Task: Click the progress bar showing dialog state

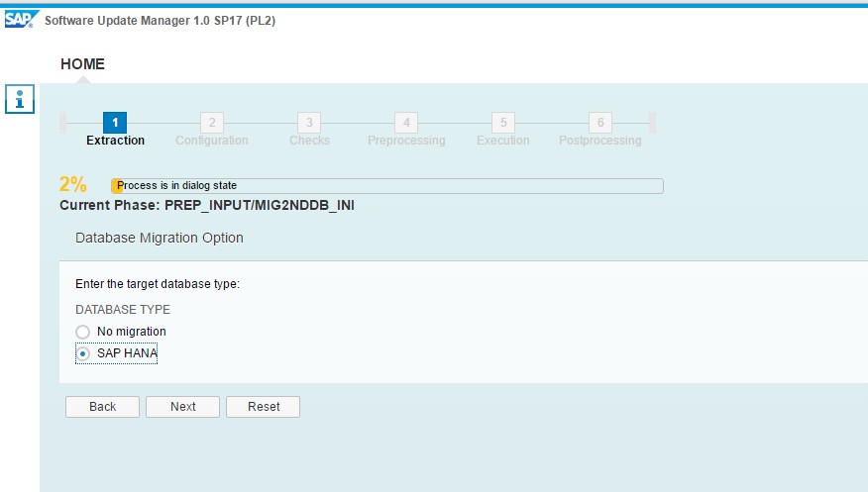Action: [387, 186]
